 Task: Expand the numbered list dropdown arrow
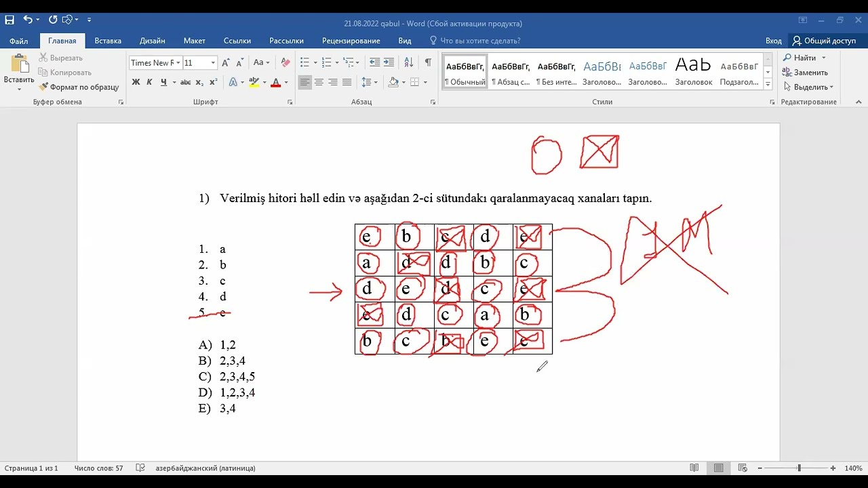point(336,62)
